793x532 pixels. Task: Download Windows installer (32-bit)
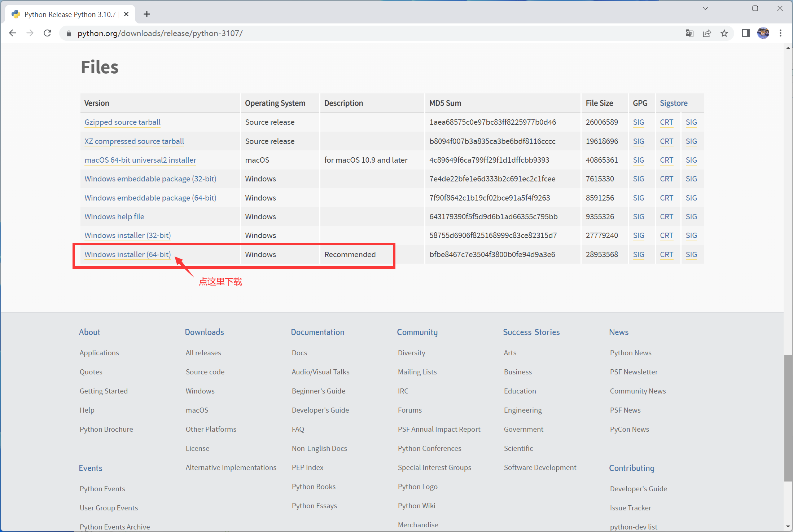tap(128, 235)
